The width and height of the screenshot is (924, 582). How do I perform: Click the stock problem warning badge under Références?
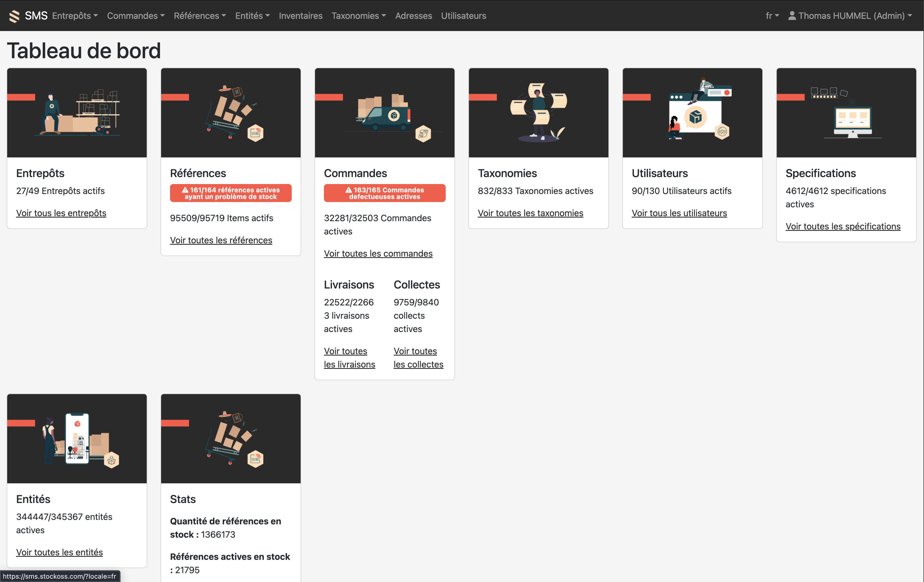point(231,193)
